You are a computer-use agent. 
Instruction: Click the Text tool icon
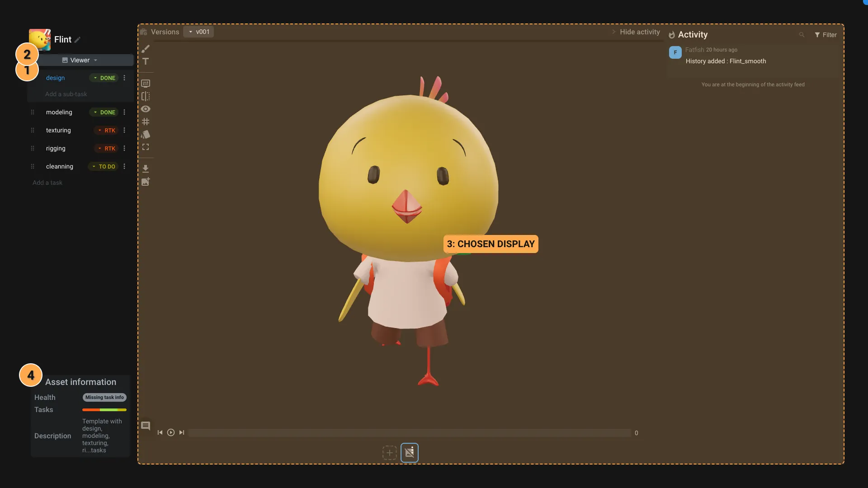(x=146, y=62)
